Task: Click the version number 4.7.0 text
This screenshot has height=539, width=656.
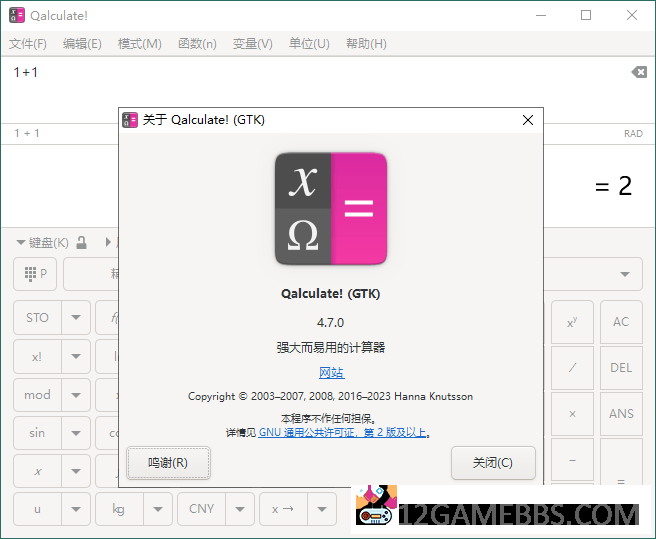Action: click(331, 323)
